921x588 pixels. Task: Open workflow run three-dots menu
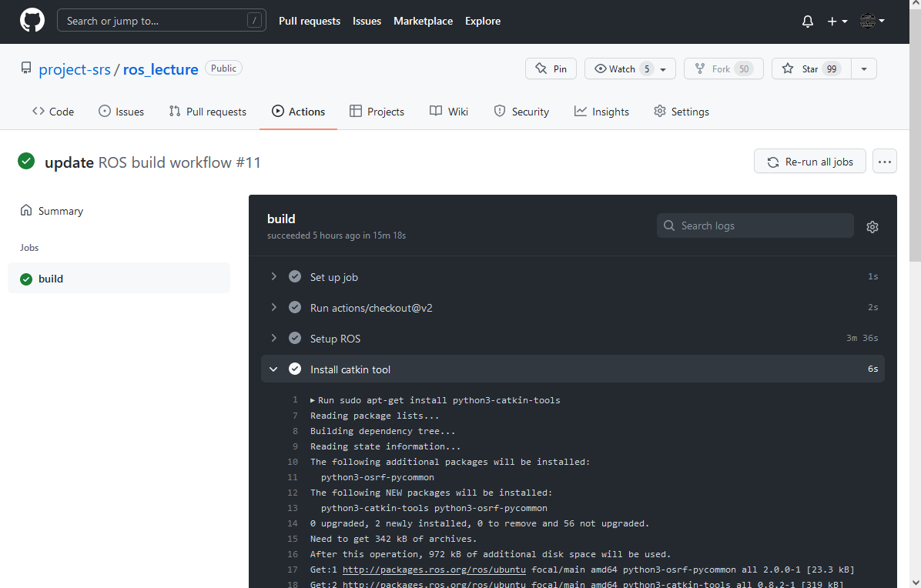tap(885, 162)
